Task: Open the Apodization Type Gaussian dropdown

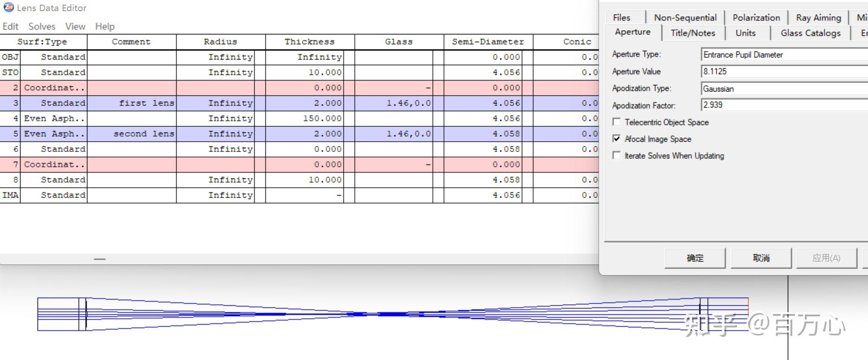Action: 784,88
